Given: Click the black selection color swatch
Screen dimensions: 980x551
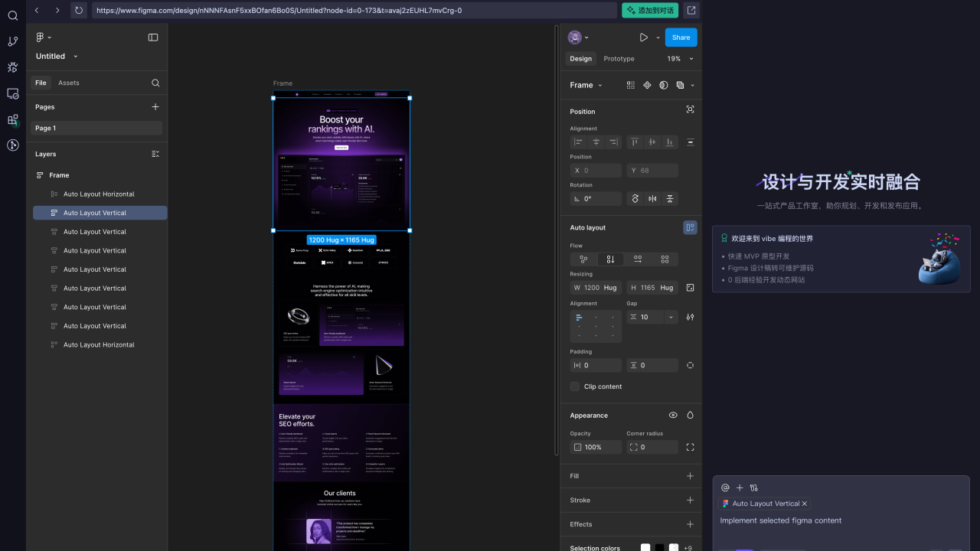Looking at the screenshot, I should pos(659,548).
